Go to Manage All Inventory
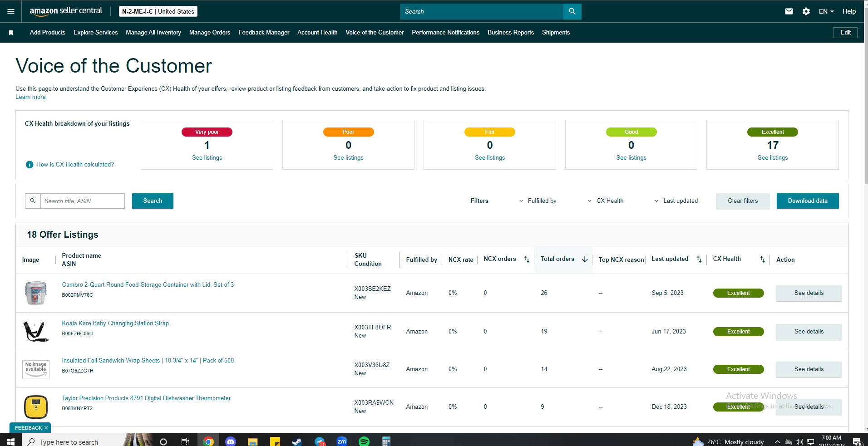868x446 pixels. [x=153, y=32]
